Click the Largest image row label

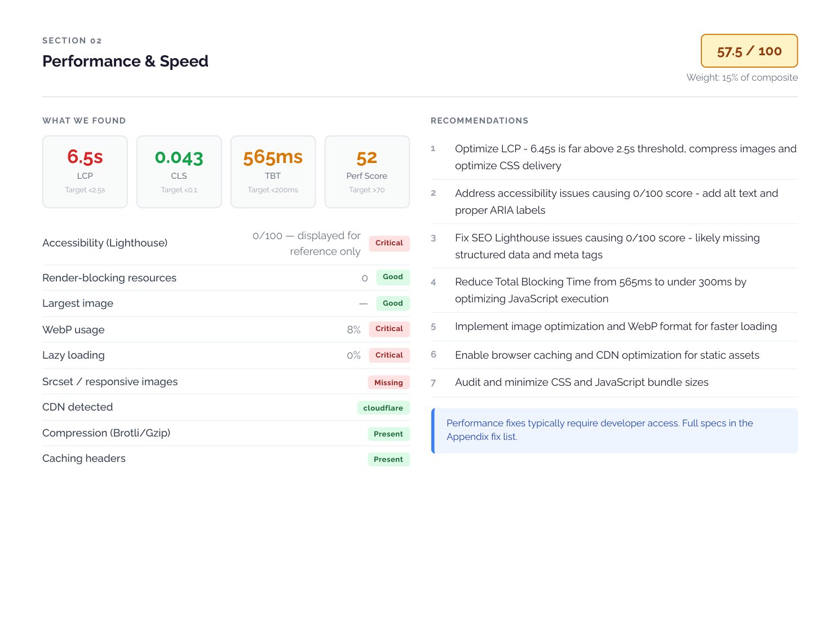(78, 303)
